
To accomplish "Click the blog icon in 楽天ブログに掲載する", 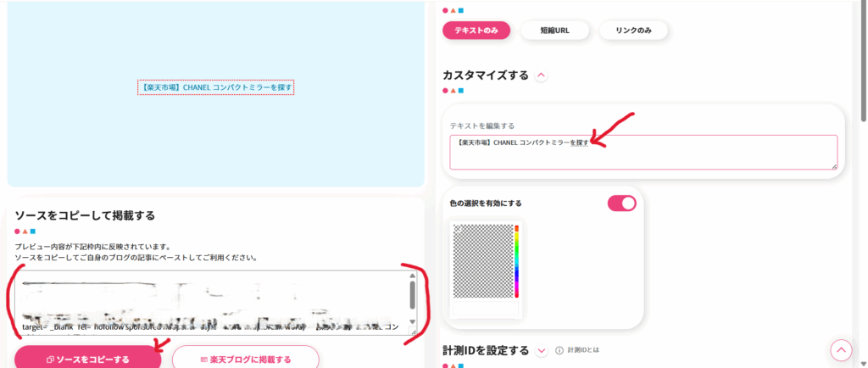I will click(x=204, y=360).
